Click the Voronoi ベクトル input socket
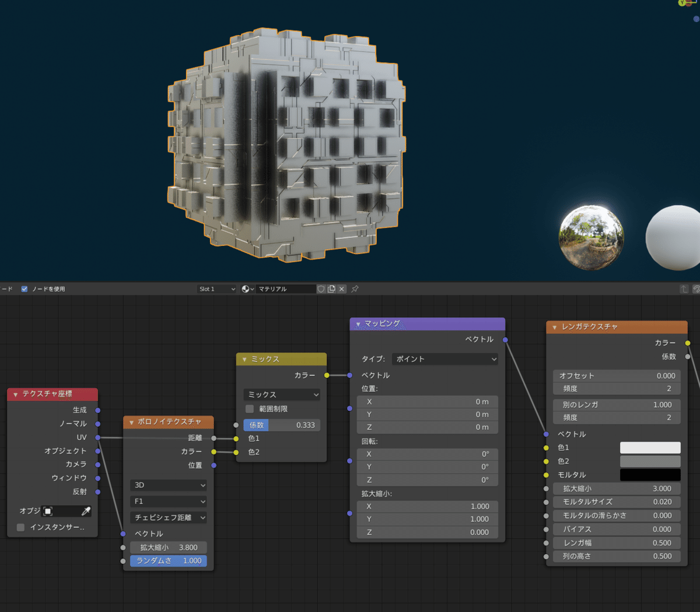 [123, 534]
